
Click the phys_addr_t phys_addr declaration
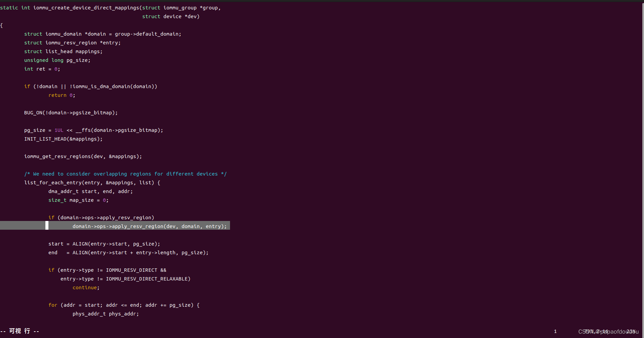(x=105, y=314)
